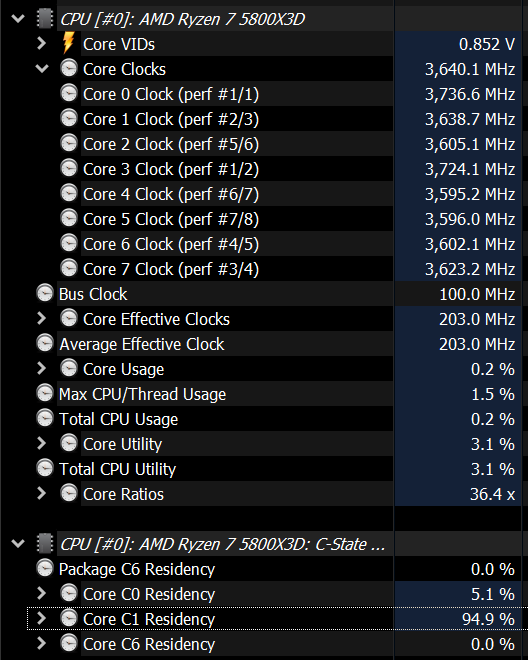Expand Core Effective Clocks
The width and height of the screenshot is (528, 660).
41,318
